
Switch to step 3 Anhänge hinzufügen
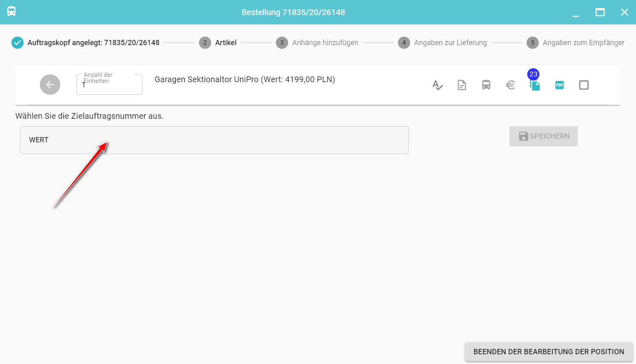click(317, 43)
